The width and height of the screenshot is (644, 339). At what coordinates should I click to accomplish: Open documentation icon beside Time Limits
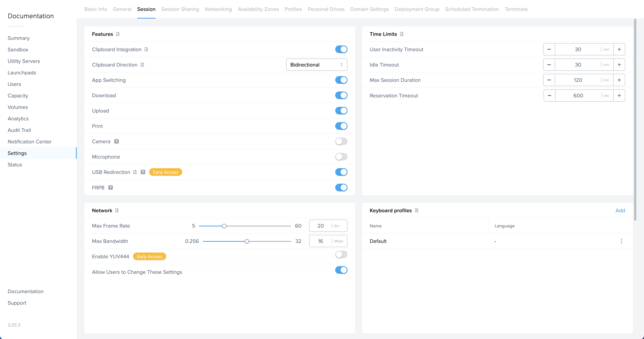[402, 34]
